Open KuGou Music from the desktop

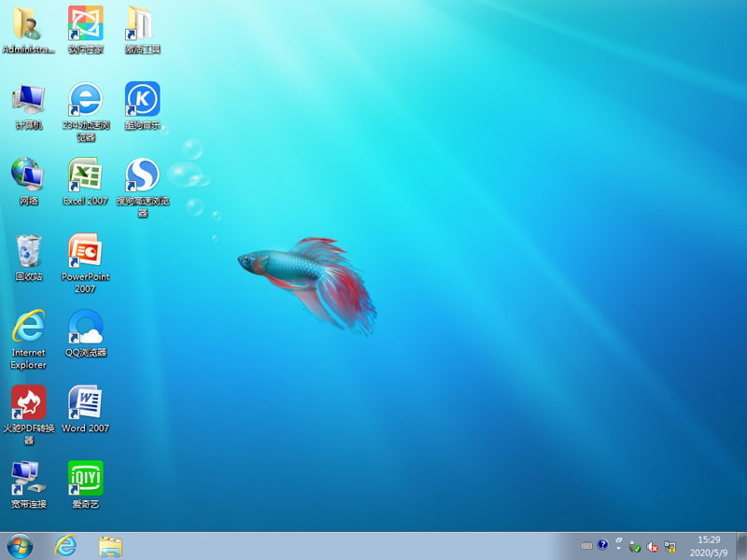142,103
